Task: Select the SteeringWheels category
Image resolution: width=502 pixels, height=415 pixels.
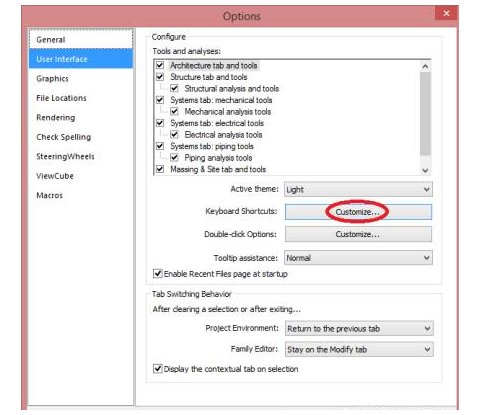Action: click(81, 156)
